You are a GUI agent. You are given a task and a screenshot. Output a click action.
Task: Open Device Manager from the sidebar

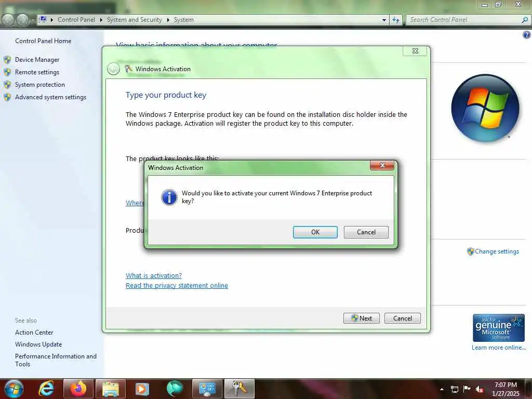click(x=37, y=60)
